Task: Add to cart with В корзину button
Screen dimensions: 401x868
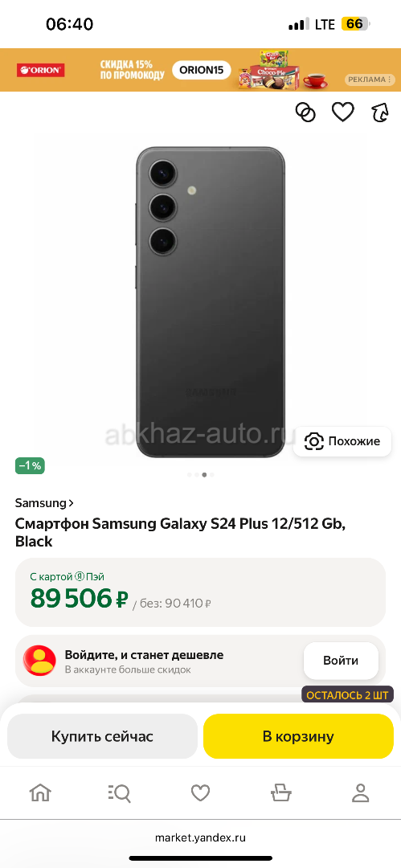Action: pyautogui.click(x=298, y=736)
